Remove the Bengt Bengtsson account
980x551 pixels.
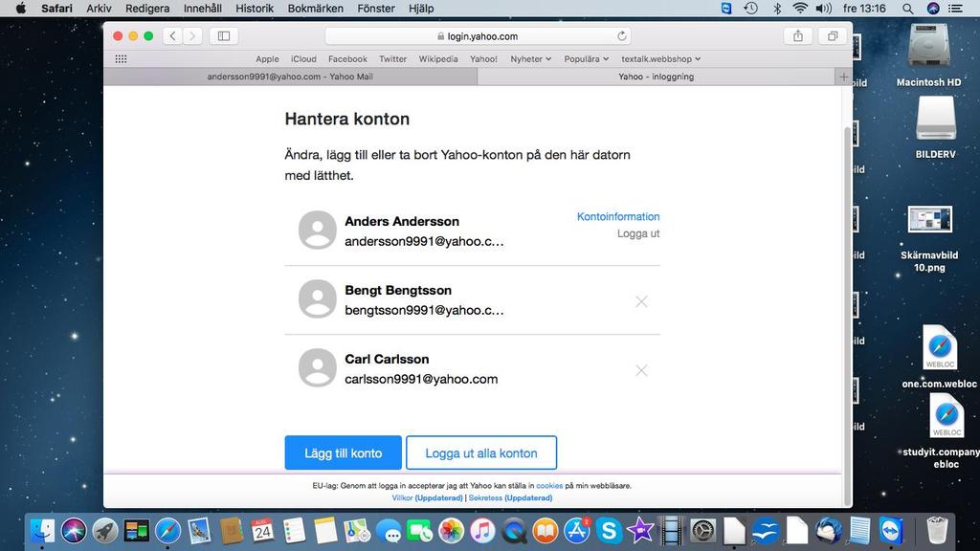point(641,301)
